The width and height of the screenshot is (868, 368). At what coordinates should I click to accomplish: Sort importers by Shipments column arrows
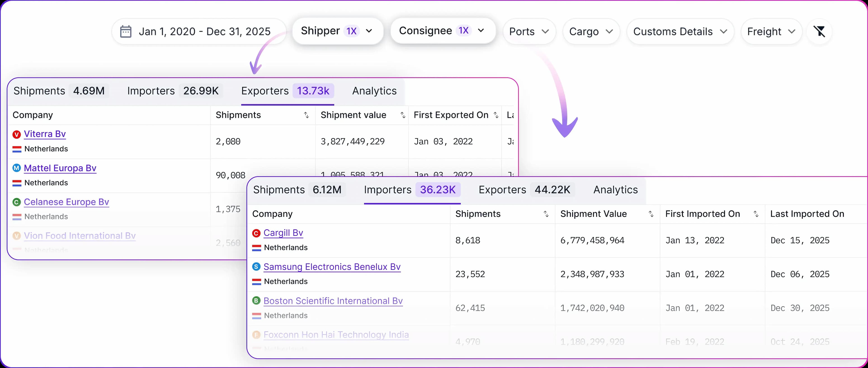pyautogui.click(x=546, y=214)
